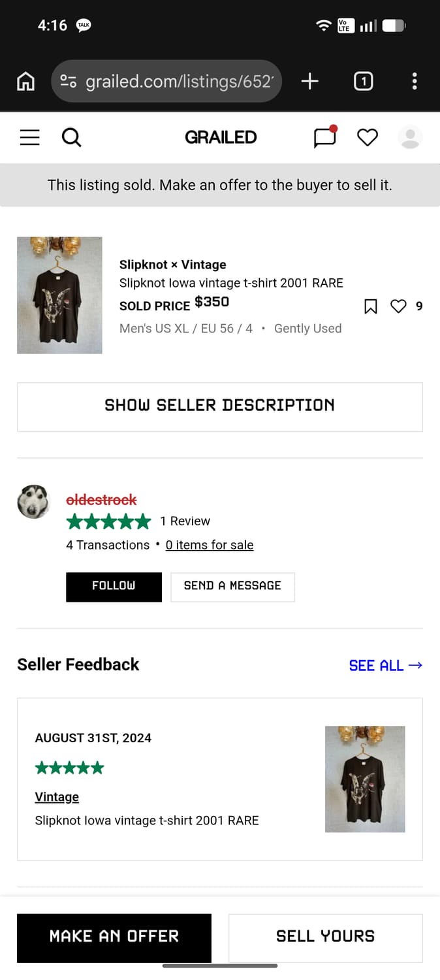The image size is (440, 980).
Task: Open favorites heart in Grailed header
Action: pos(368,137)
